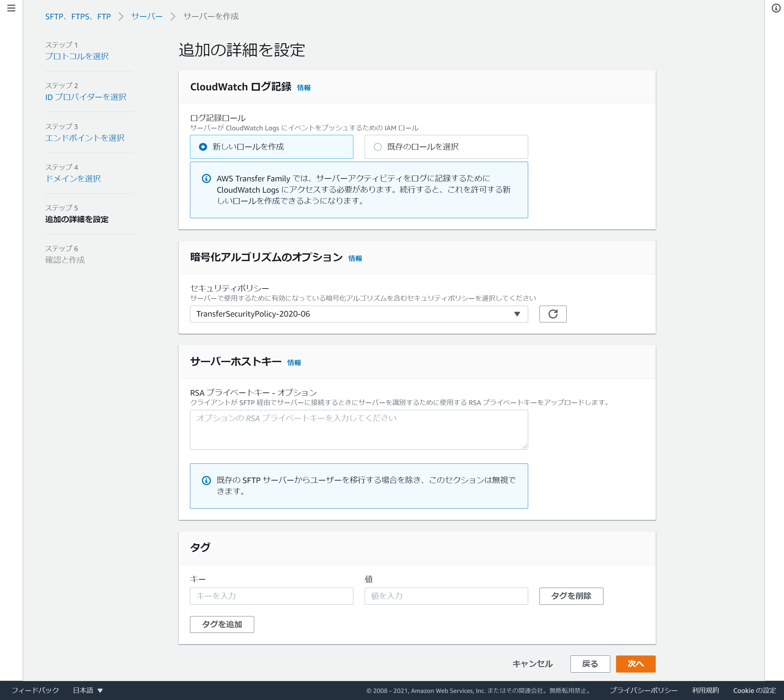Viewport: 784px width, 700px height.
Task: Select 新しいロールを作成 radio option
Action: (203, 147)
